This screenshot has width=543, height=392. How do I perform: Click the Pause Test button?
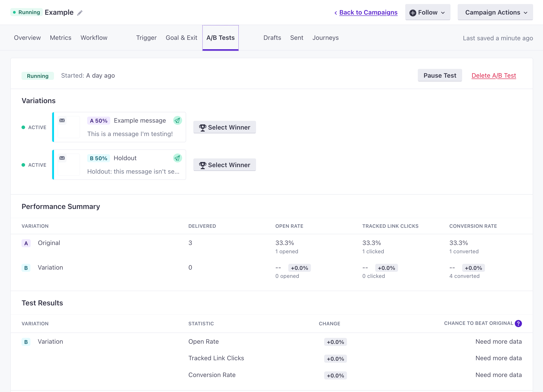[x=440, y=75]
